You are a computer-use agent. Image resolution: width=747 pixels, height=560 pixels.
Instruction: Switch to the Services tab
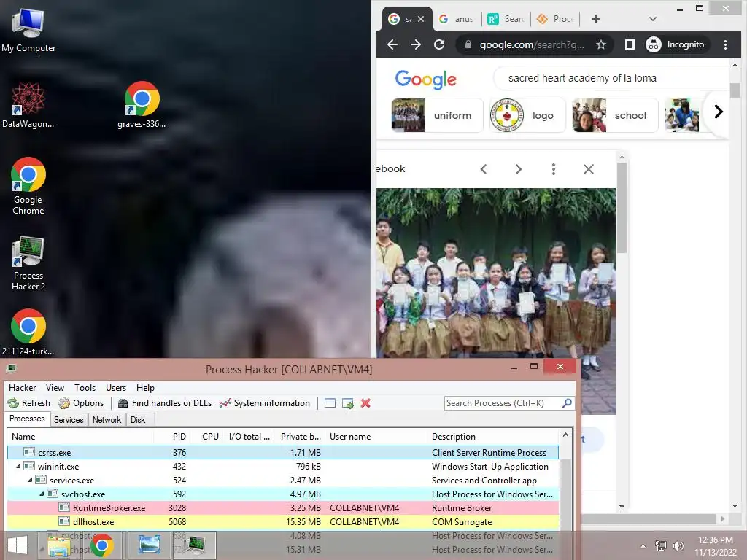point(69,419)
